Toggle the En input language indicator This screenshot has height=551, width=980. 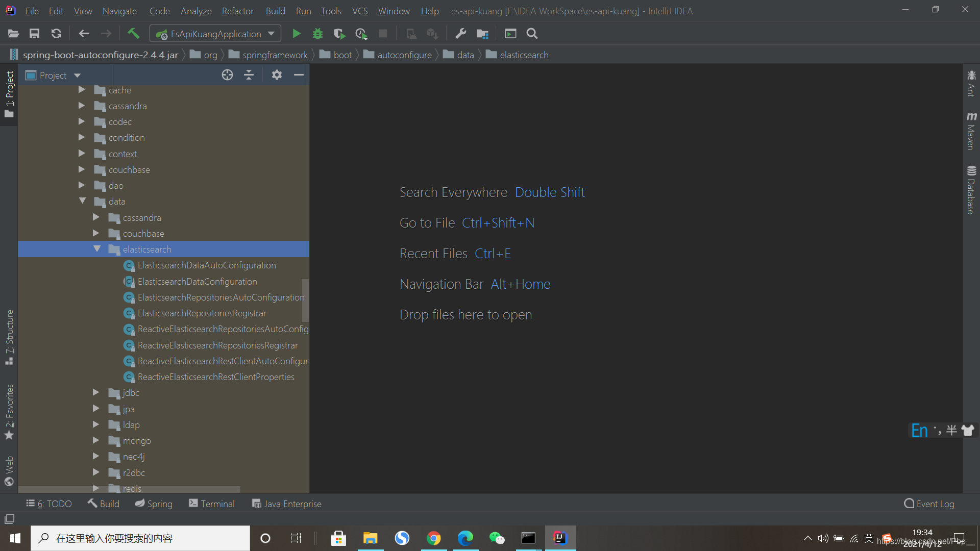coord(919,431)
